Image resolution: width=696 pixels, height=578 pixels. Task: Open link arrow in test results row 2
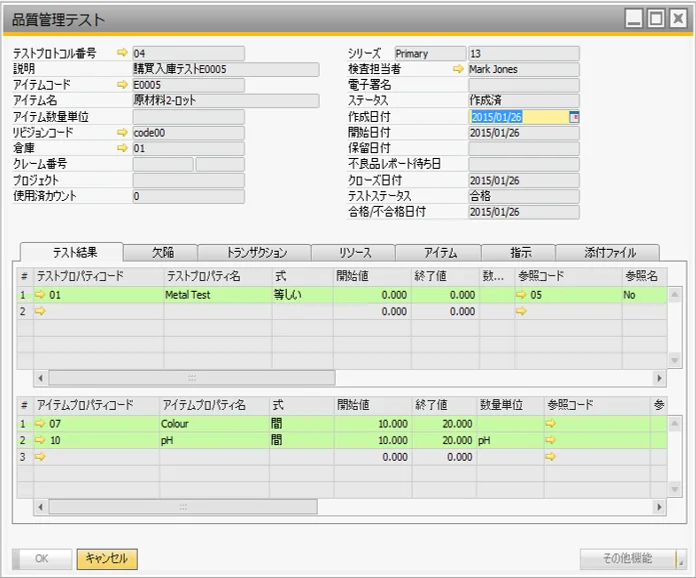click(40, 311)
